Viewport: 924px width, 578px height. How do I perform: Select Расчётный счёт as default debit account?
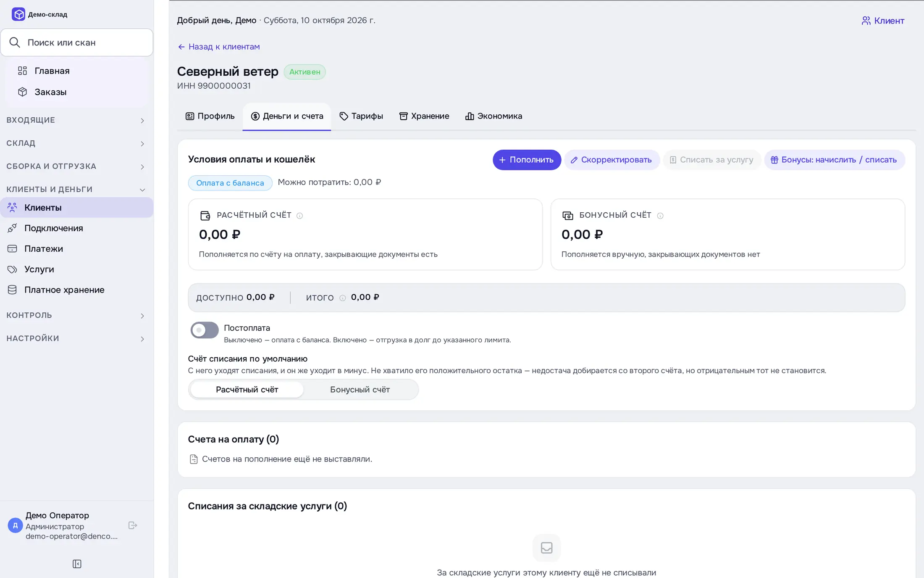[247, 390]
